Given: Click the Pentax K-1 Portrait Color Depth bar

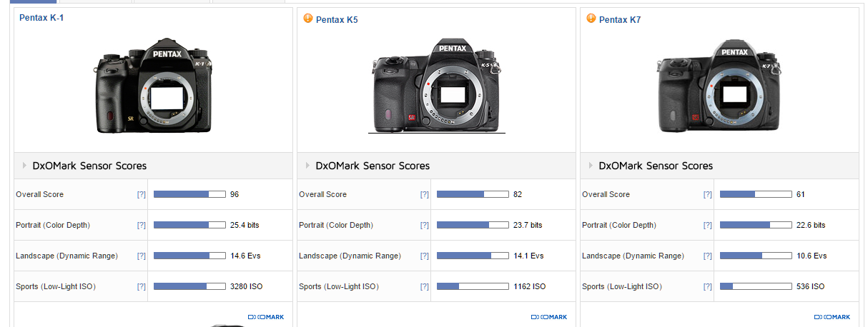Looking at the screenshot, I should point(189,225).
